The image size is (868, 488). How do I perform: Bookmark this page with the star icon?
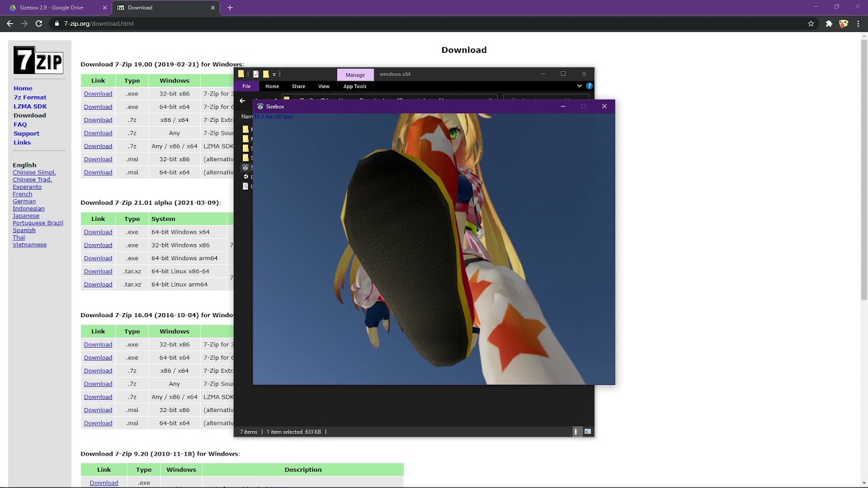811,23
